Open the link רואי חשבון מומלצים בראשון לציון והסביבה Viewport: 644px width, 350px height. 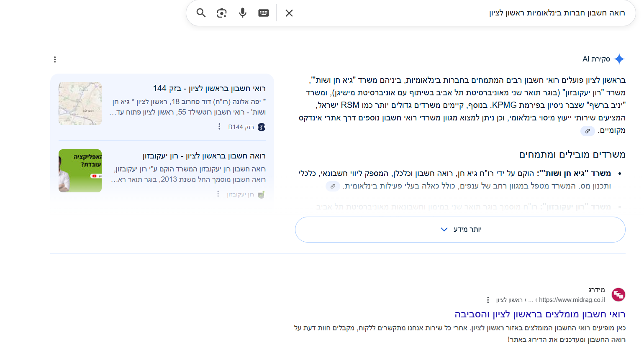541,314
